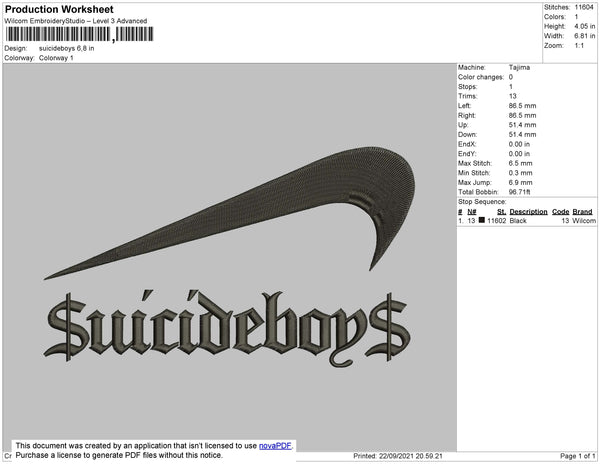The image size is (600, 464).
Task: Click the Right value '86.5 mm'
Action: coord(522,115)
